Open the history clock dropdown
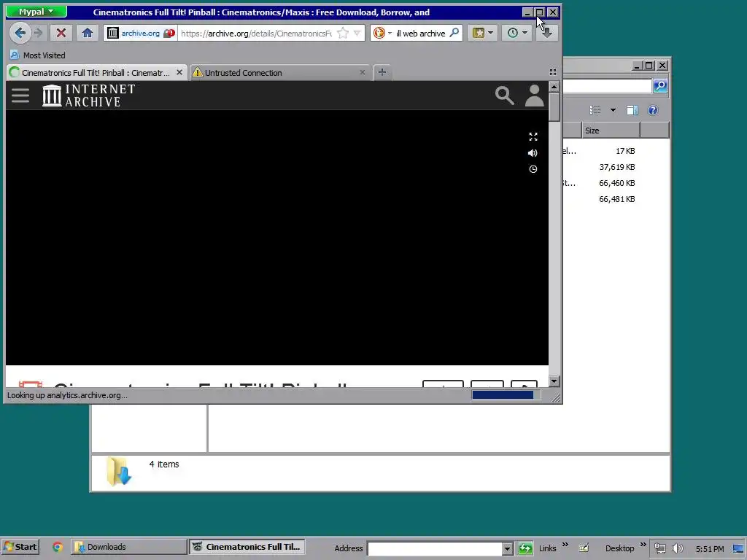The width and height of the screenshot is (747, 560). 517,33
